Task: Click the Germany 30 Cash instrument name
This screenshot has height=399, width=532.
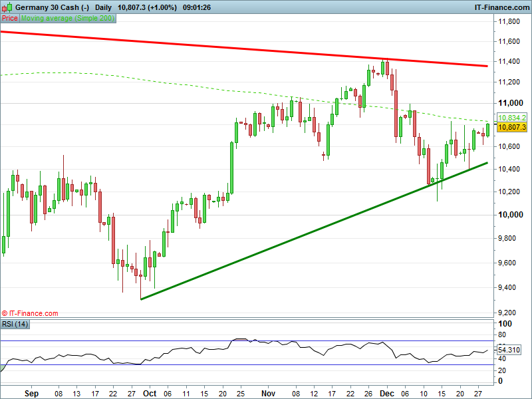Action: [52, 7]
